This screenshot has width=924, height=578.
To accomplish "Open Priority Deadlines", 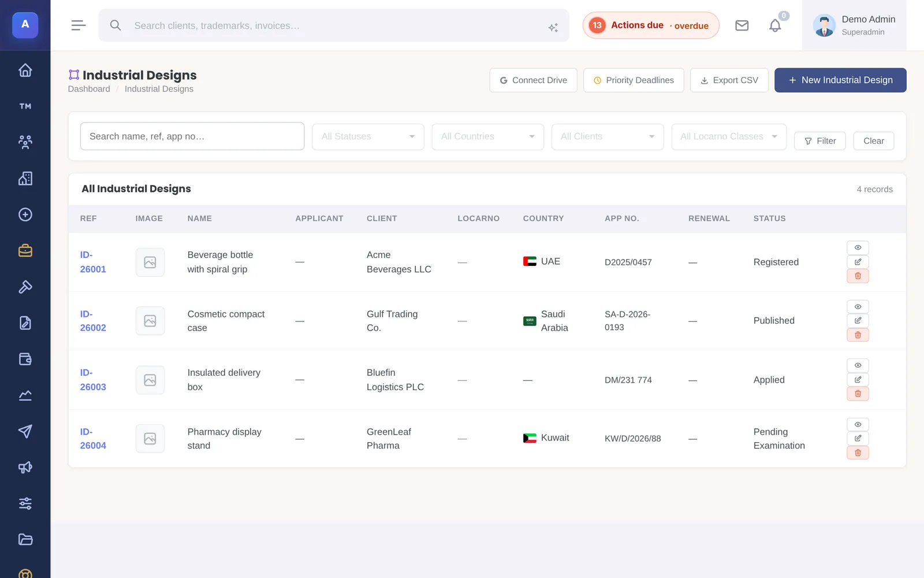I will point(634,80).
